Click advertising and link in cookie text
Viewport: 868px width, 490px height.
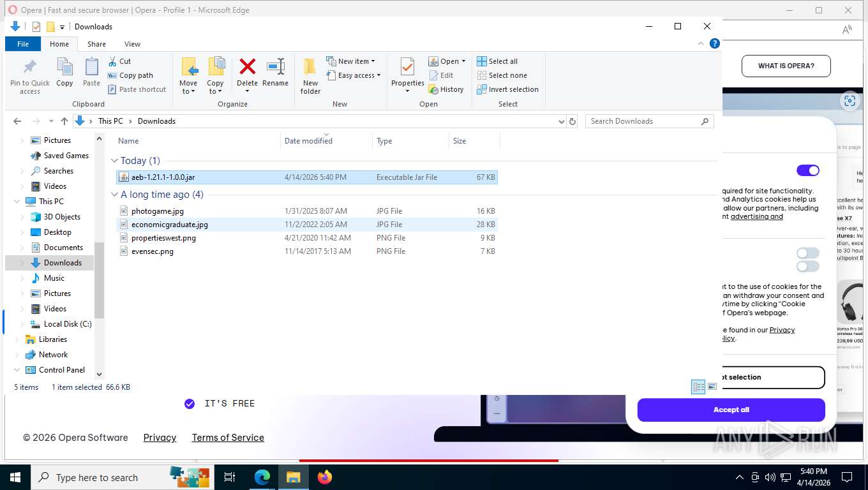(756, 217)
